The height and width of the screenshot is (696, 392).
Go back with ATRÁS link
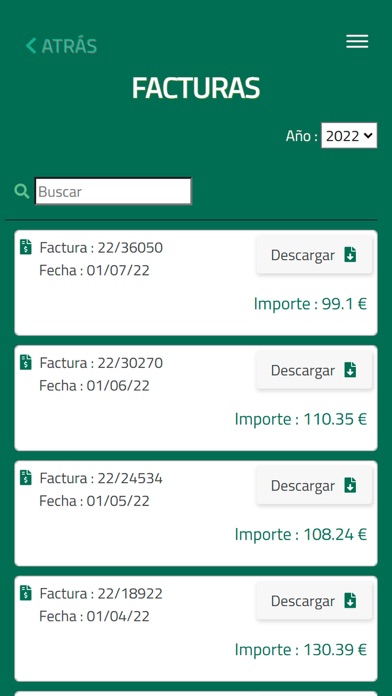point(61,46)
